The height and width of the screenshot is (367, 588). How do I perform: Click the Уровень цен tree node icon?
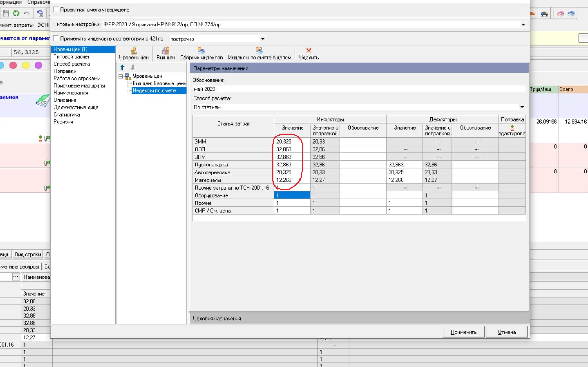[127, 76]
